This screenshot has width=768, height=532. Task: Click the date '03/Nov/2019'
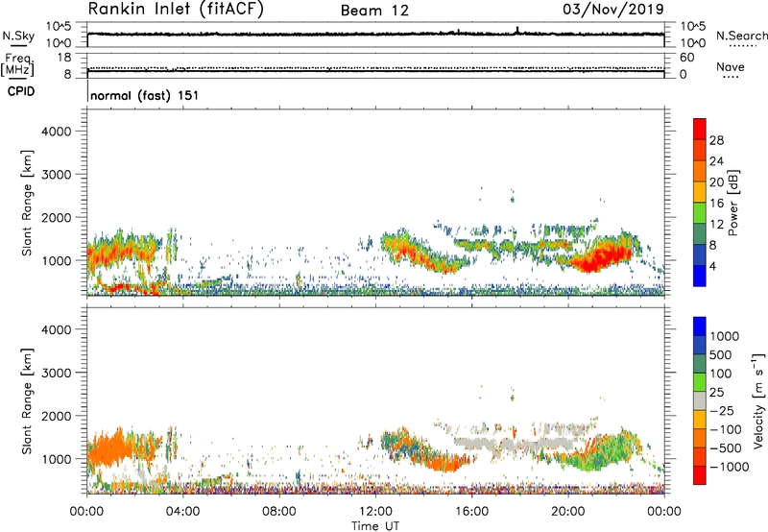pyautogui.click(x=613, y=9)
